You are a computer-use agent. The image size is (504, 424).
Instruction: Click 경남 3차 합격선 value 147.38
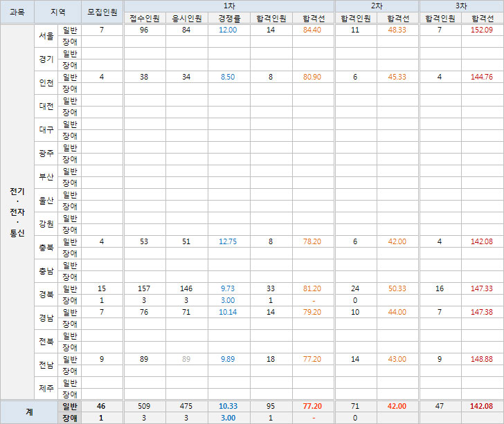click(482, 312)
